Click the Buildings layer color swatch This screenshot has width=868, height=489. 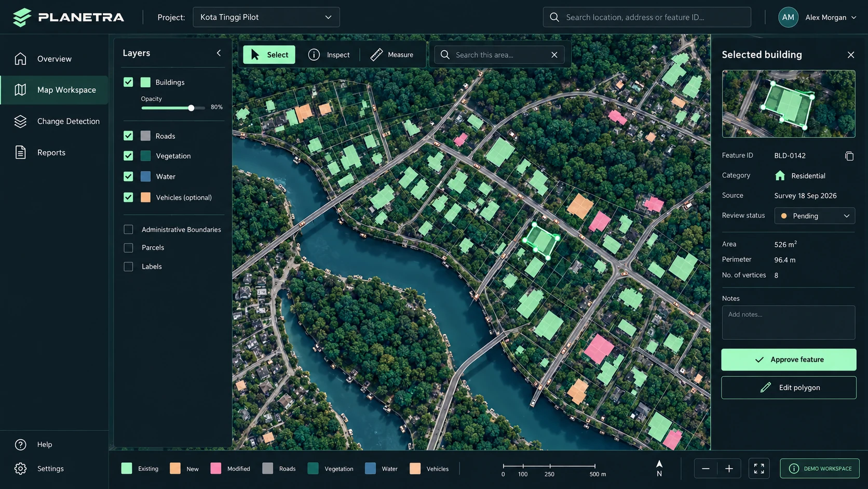pyautogui.click(x=145, y=82)
